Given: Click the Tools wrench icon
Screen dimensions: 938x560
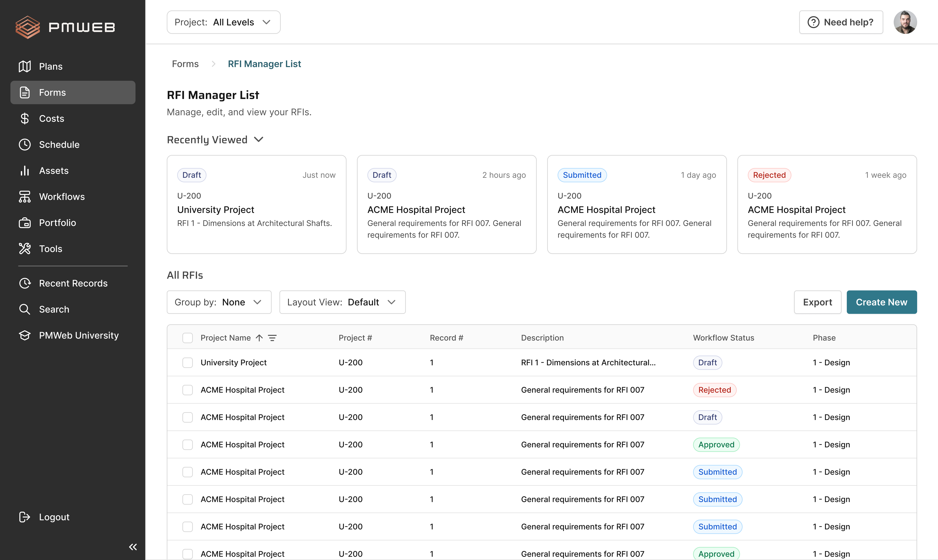Looking at the screenshot, I should click(x=25, y=249).
